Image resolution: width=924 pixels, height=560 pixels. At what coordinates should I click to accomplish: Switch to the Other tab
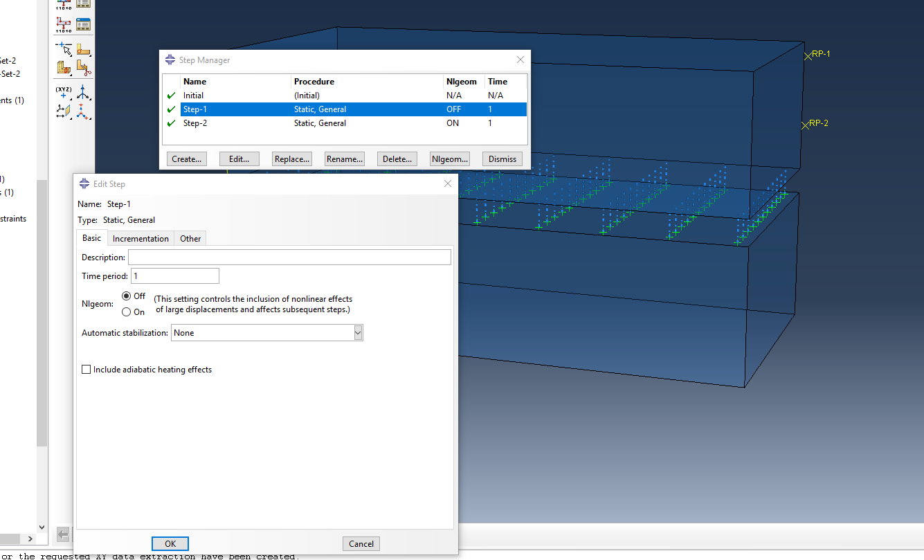(x=190, y=239)
